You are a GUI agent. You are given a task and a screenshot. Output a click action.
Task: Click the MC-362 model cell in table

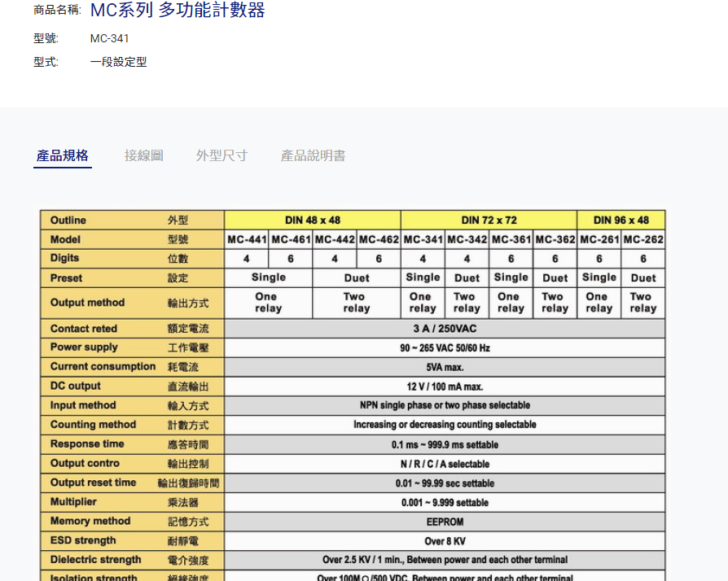point(555,240)
